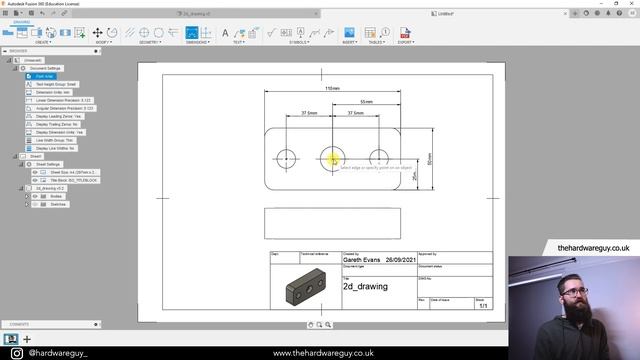Click the Create Sketch icon
640x360 pixels.
[80, 33]
